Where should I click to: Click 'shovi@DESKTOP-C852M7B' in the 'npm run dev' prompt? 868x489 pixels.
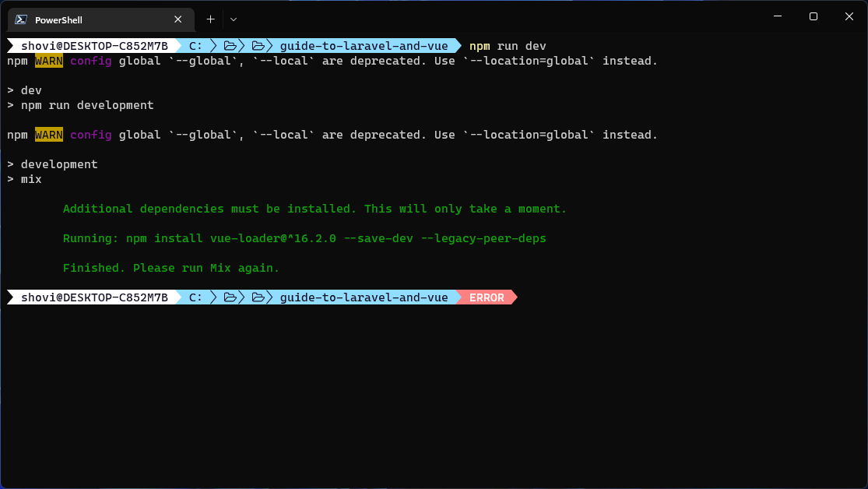point(95,46)
